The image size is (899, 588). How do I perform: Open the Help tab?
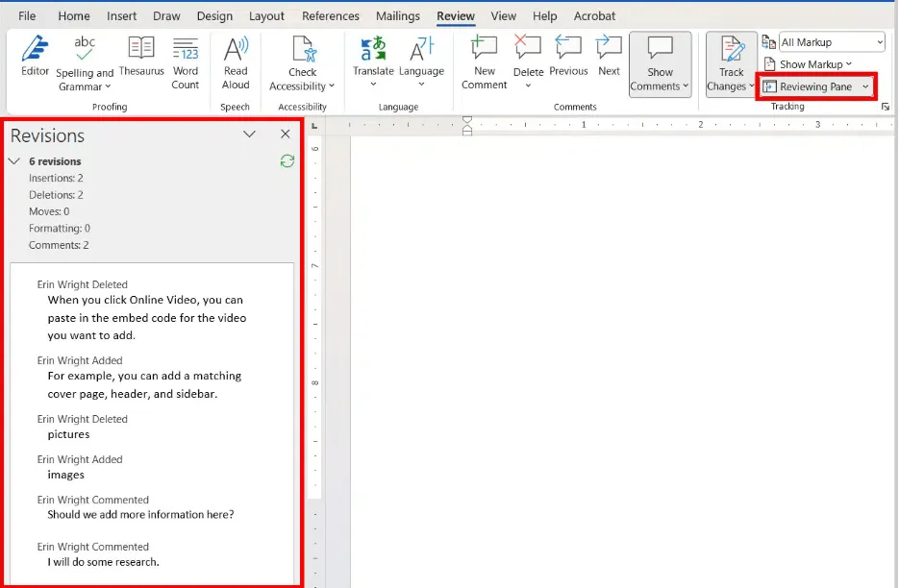coord(544,16)
